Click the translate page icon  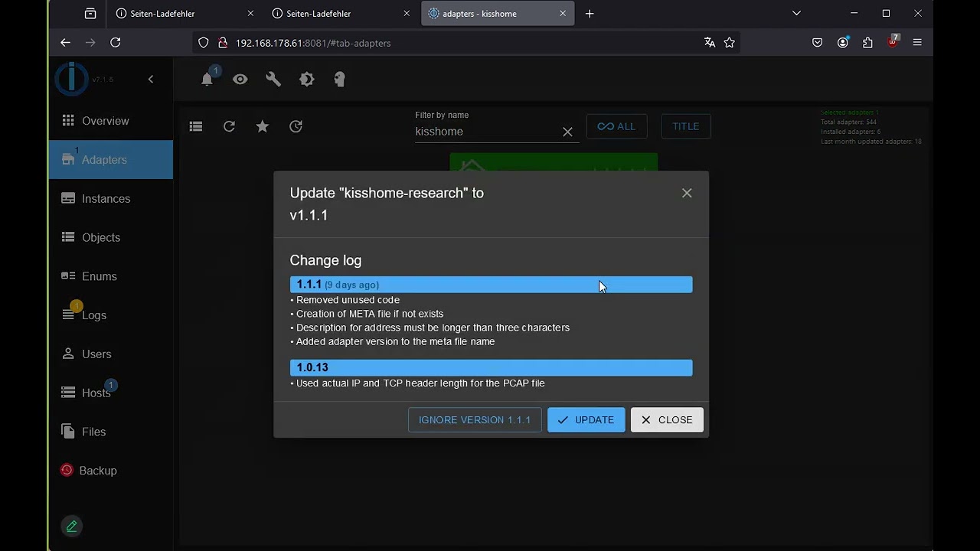pyautogui.click(x=710, y=43)
